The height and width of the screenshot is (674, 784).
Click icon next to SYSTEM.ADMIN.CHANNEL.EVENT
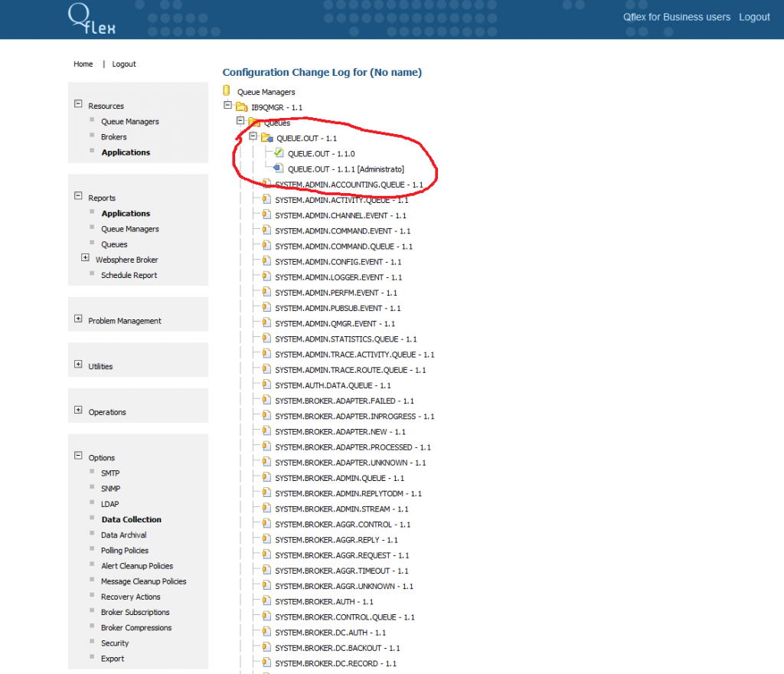[x=266, y=215]
